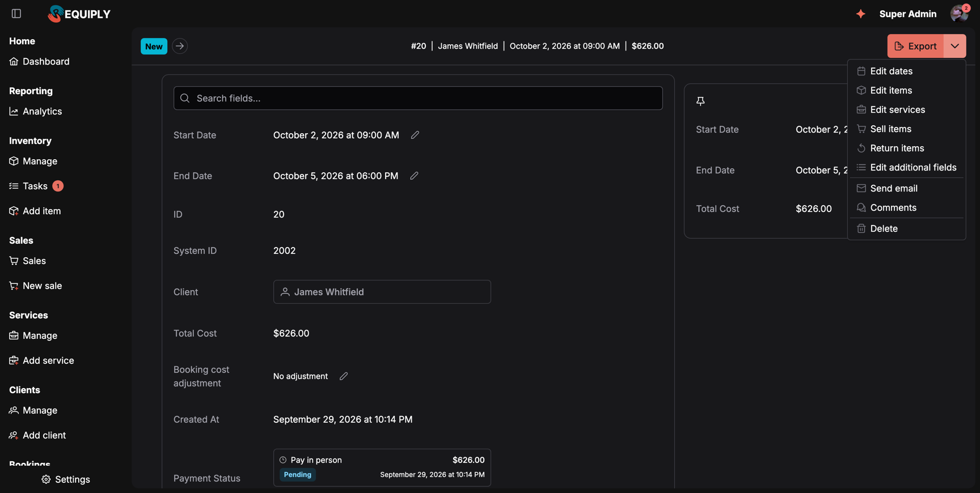Go to Add item
The image size is (980, 493).
coord(35,211)
